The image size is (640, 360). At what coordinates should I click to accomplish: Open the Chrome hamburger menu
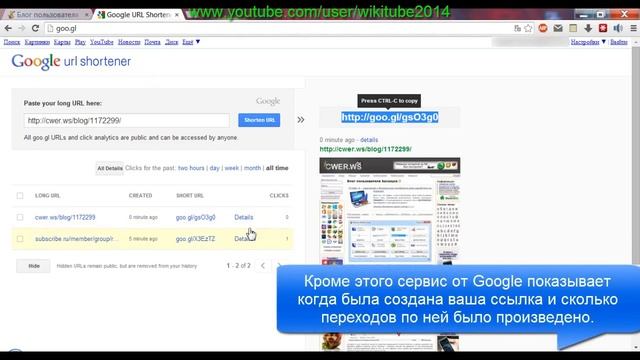point(633,28)
